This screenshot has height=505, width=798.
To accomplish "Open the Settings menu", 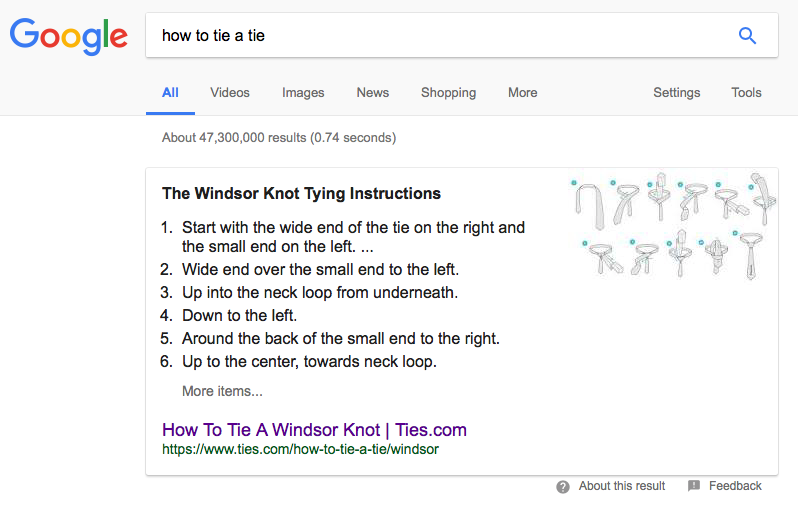I will 677,93.
